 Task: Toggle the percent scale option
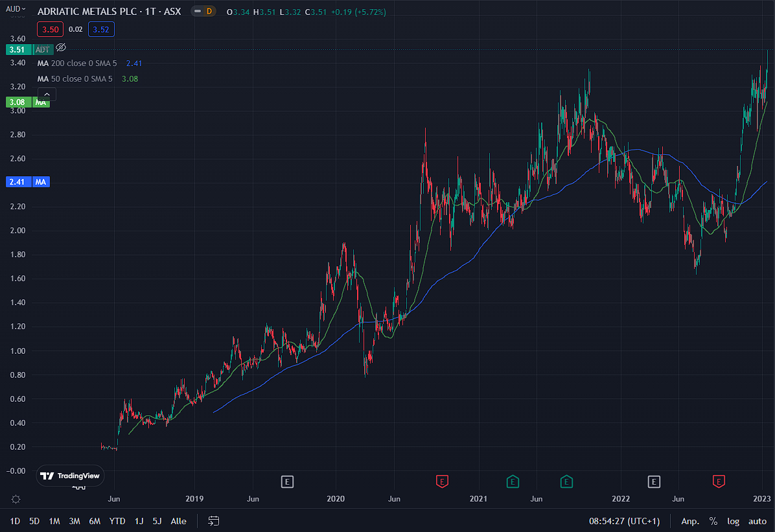click(x=713, y=521)
